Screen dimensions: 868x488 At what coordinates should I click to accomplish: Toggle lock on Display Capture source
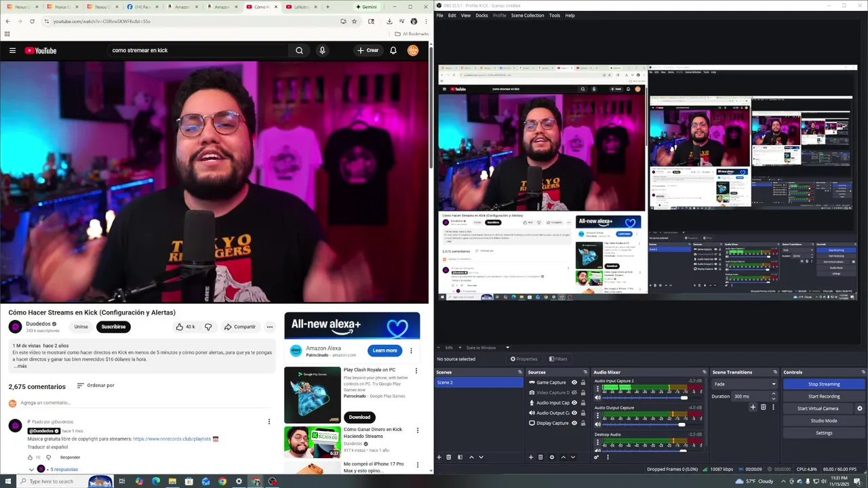[x=583, y=423]
